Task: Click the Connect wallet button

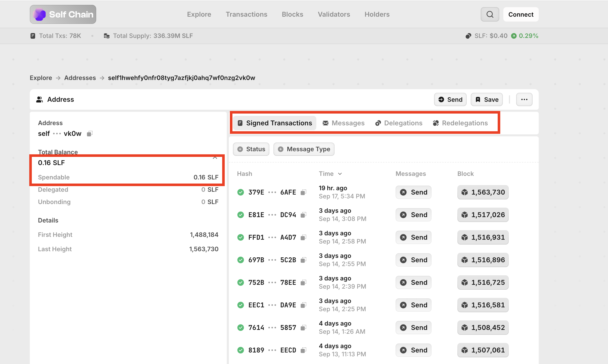Action: coord(521,14)
